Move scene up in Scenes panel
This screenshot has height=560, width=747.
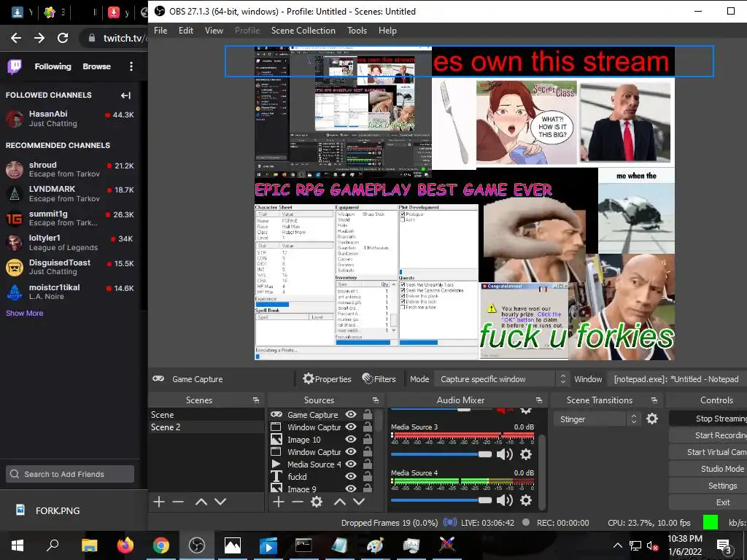click(x=201, y=502)
